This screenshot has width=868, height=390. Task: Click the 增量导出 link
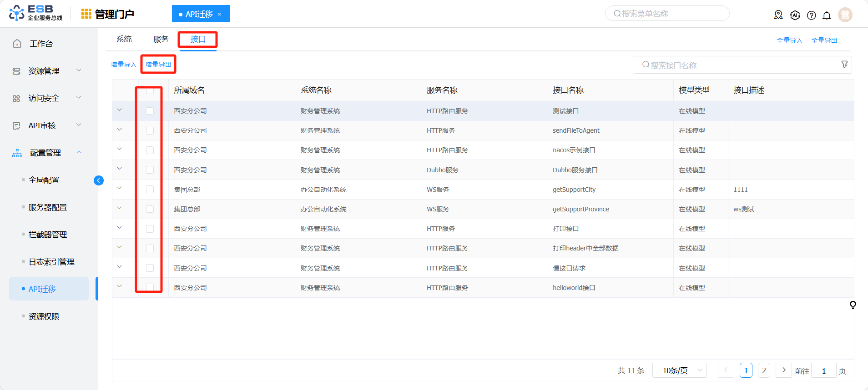pyautogui.click(x=158, y=65)
